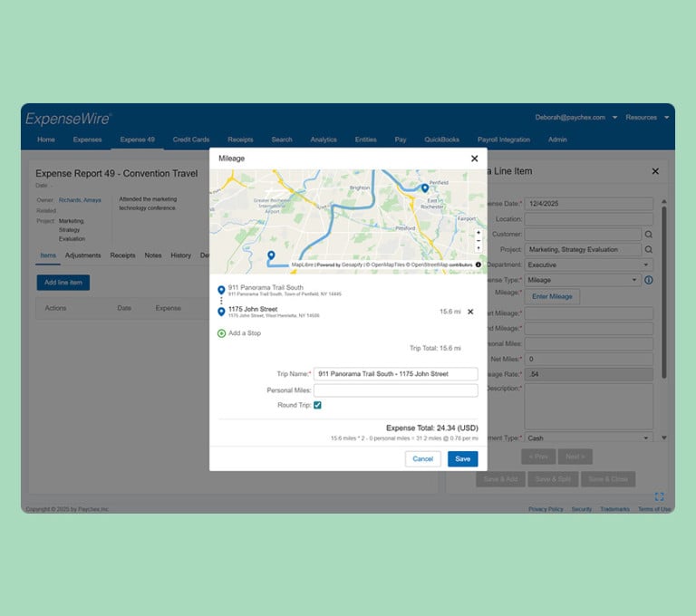Open the Payroll Integration menu
This screenshot has width=696, height=616.
point(504,140)
